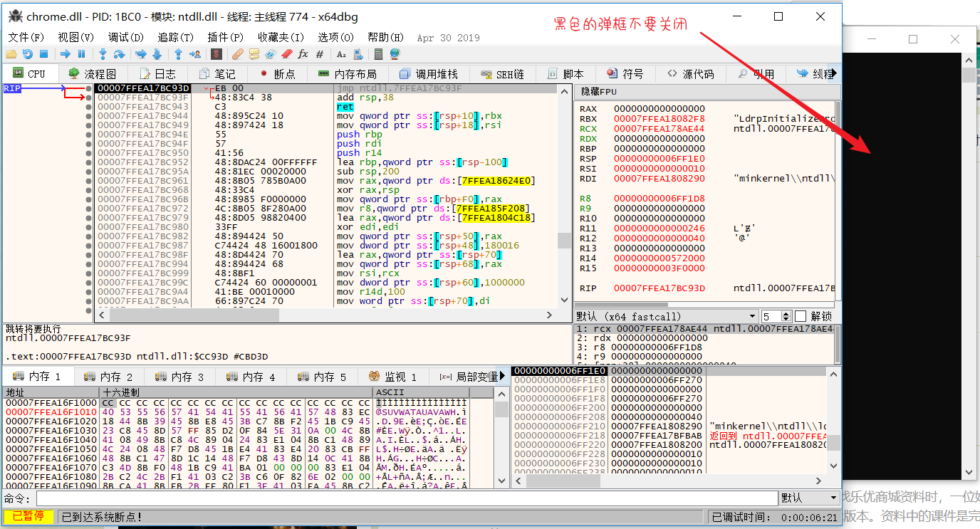Click the Pause execution icon
This screenshot has height=529, width=980.
pos(81,54)
